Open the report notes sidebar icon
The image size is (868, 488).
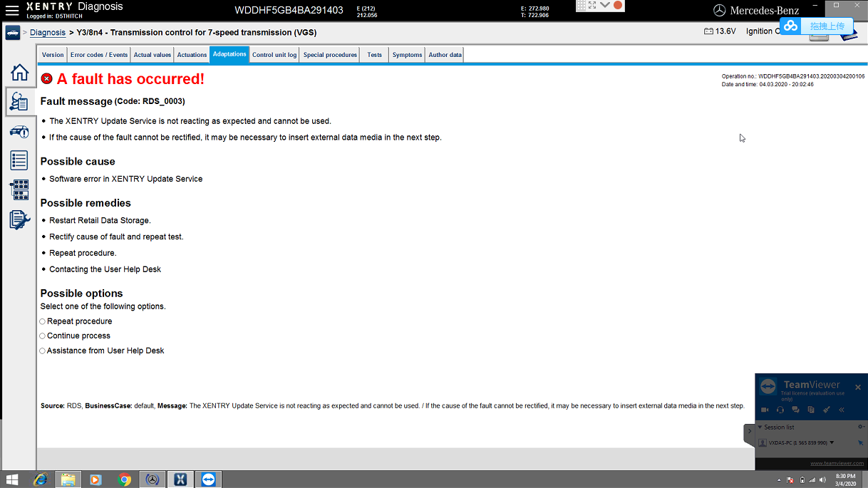point(19,219)
